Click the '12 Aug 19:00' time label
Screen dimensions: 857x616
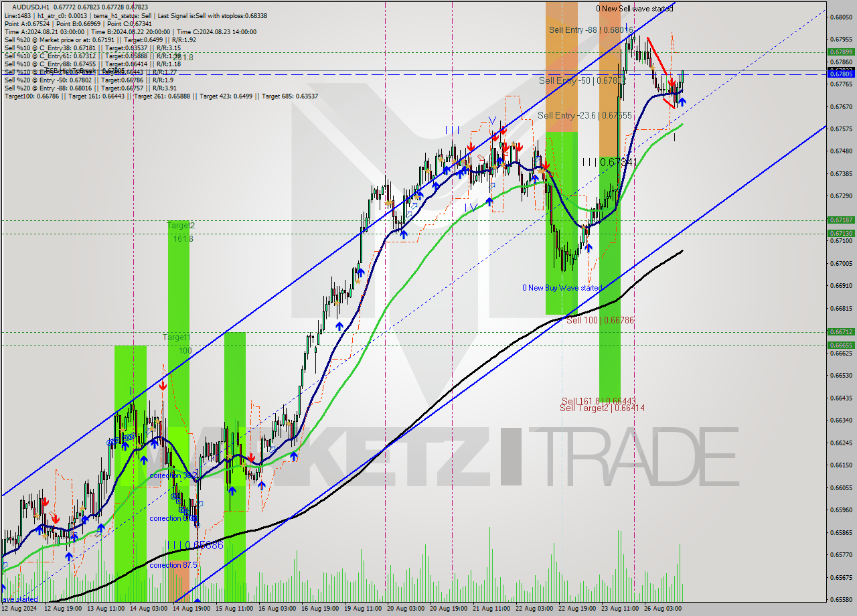click(x=63, y=609)
